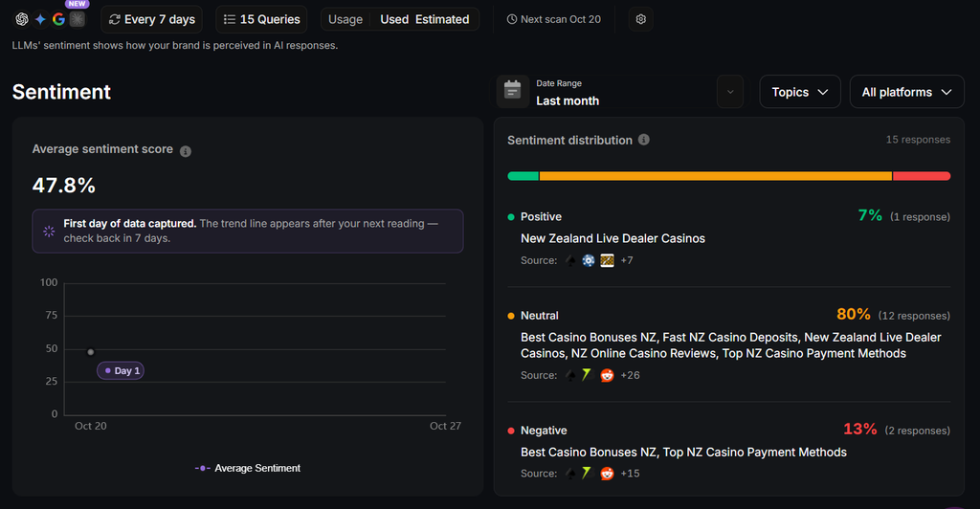Click the 7% positive percentage
This screenshot has height=509, width=980.
(870, 215)
